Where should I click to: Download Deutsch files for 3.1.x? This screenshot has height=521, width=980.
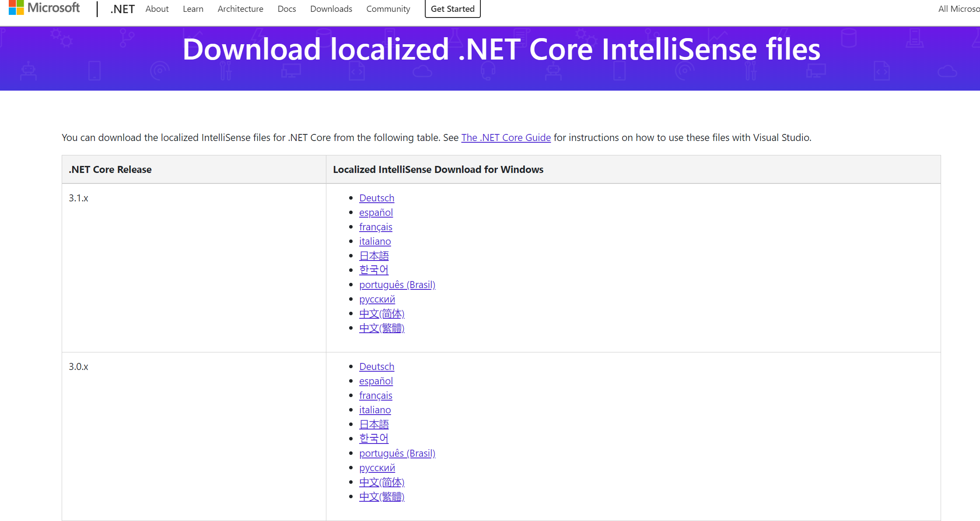tap(377, 198)
